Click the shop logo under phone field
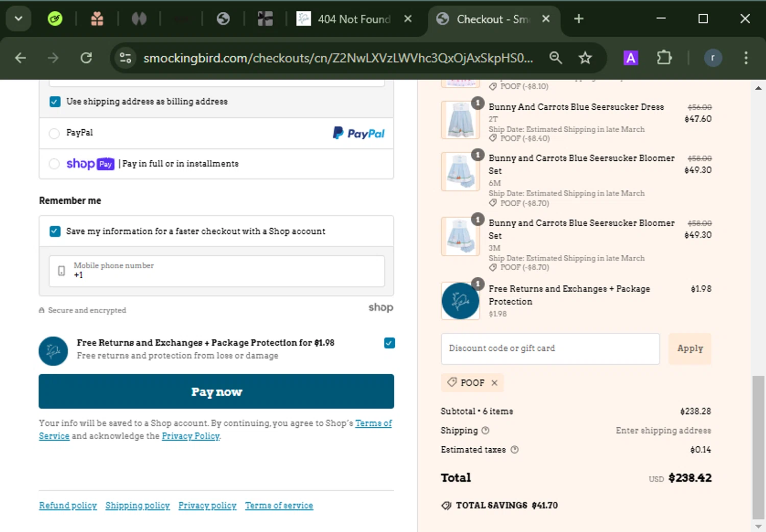766x532 pixels. (381, 307)
